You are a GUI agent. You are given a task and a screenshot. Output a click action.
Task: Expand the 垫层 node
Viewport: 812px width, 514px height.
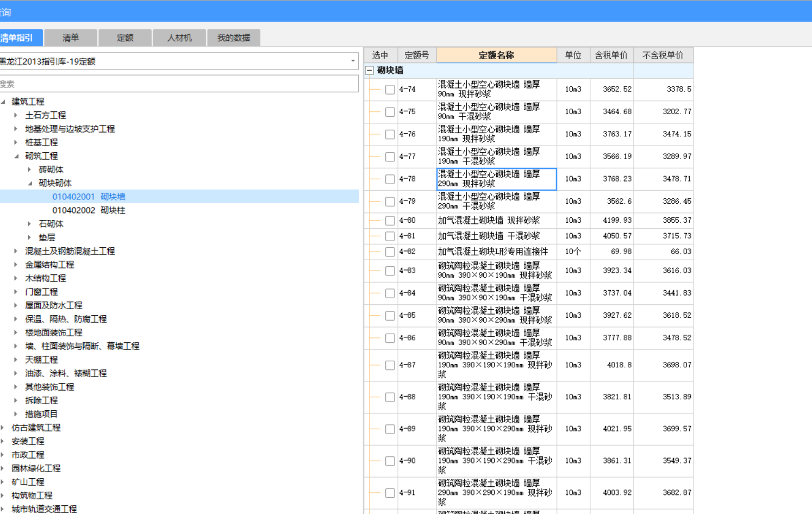[x=29, y=237]
